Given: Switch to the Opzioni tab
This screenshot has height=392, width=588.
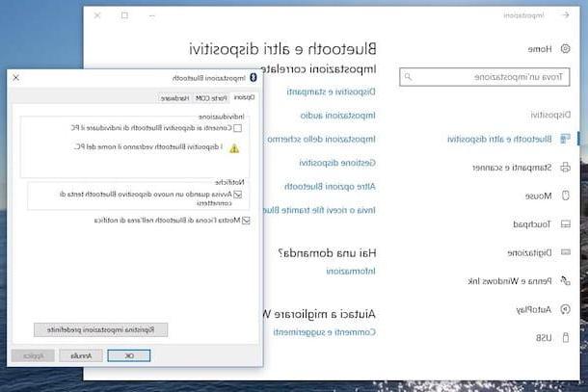Looking at the screenshot, I should (x=244, y=97).
